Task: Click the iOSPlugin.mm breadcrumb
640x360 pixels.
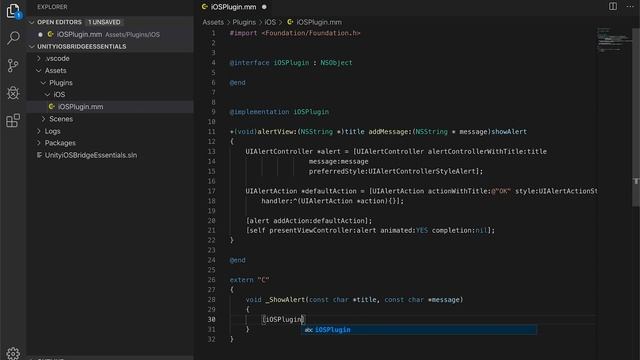Action: pyautogui.click(x=319, y=22)
